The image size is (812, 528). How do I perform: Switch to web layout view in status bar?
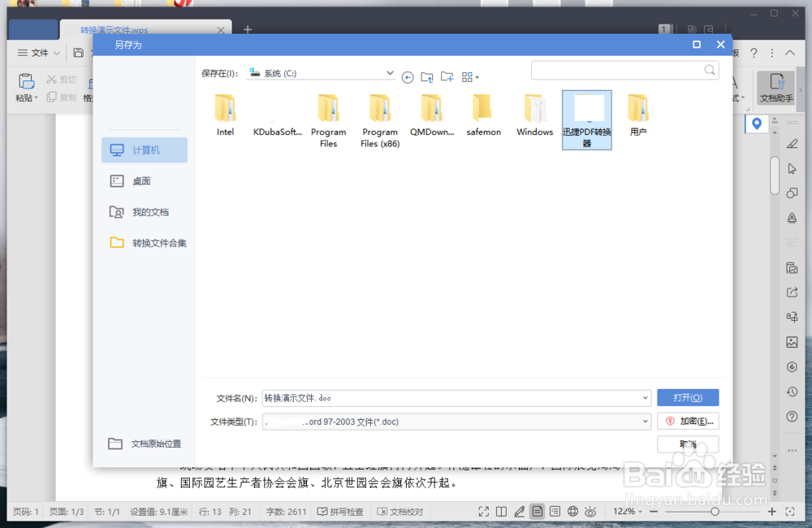tap(573, 511)
